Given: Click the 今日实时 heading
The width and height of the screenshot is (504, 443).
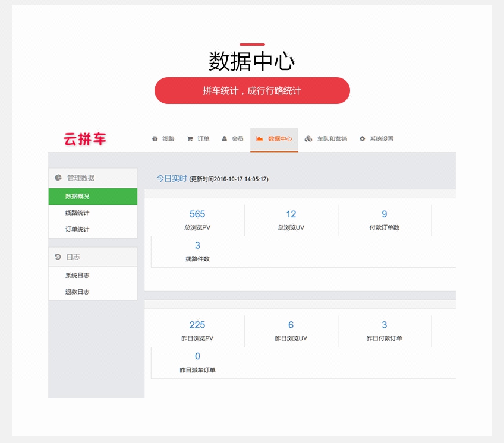Looking at the screenshot, I should [x=171, y=178].
